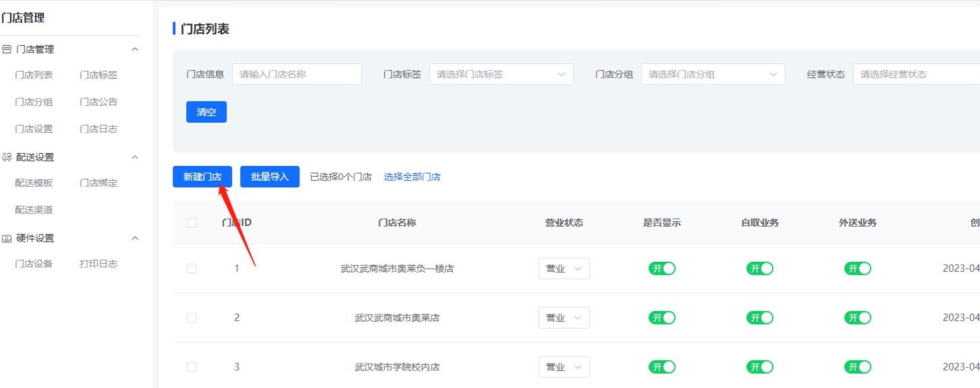Image resolution: width=980 pixels, height=388 pixels.
Task: Collapse the 门店管理 sidebar section
Action: tap(135, 49)
